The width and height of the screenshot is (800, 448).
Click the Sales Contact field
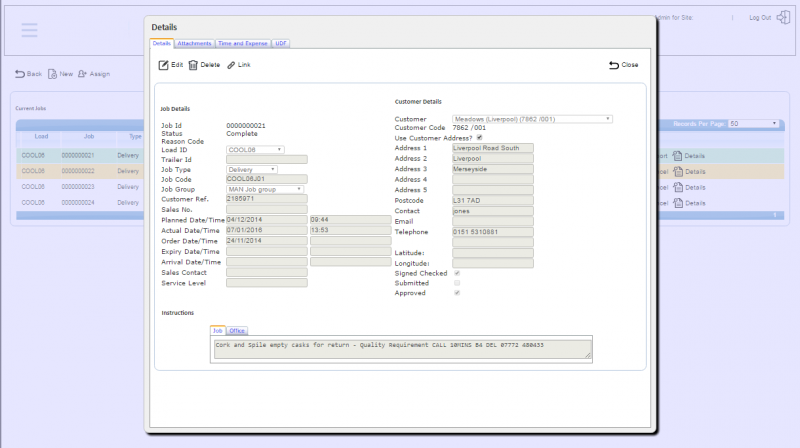click(x=267, y=272)
